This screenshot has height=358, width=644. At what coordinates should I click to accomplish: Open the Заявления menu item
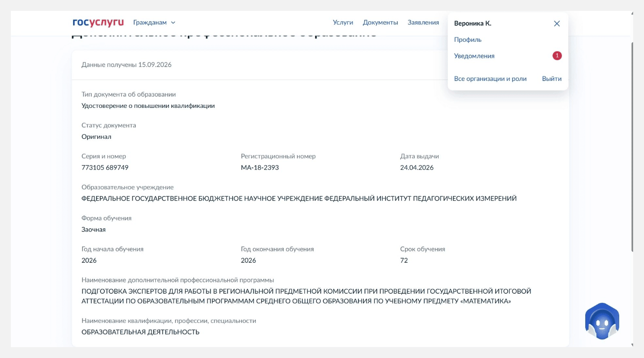[x=423, y=23]
